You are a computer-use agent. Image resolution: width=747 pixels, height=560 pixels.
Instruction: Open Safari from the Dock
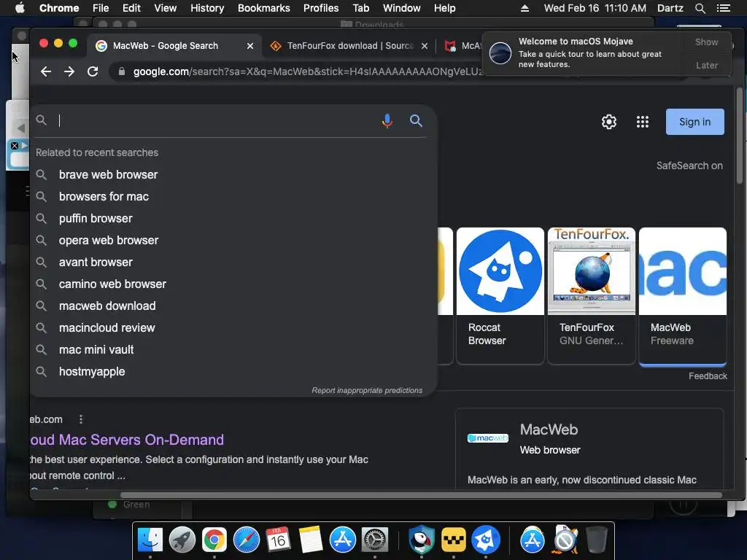tap(247, 540)
